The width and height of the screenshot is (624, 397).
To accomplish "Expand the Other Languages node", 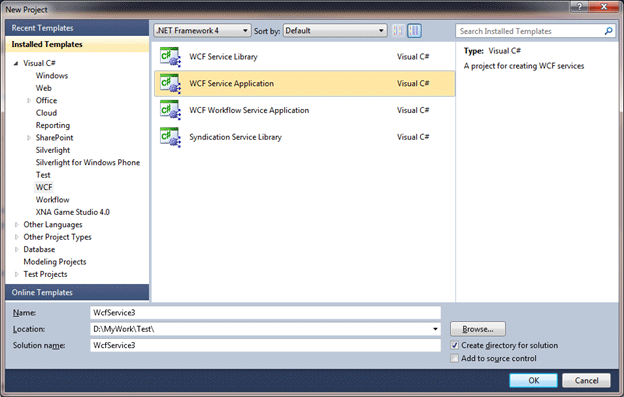I will pos(16,225).
